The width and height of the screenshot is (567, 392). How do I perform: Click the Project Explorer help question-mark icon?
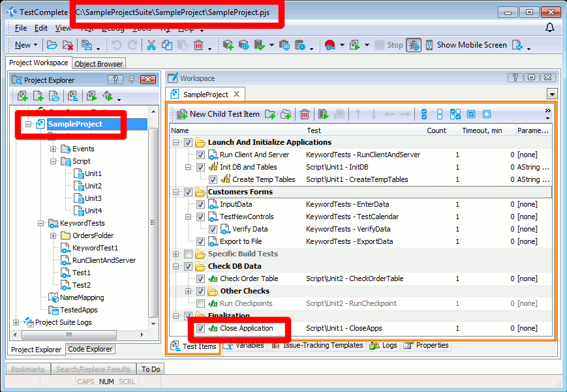tap(115, 80)
